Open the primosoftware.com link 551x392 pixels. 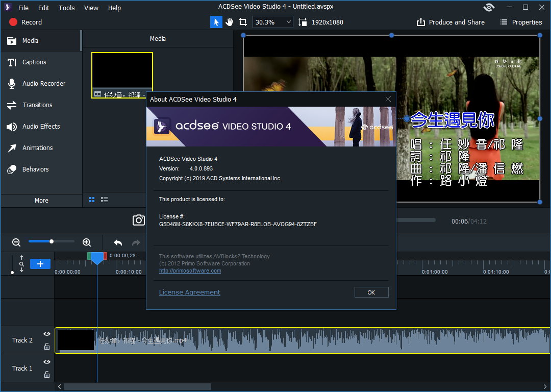point(190,271)
